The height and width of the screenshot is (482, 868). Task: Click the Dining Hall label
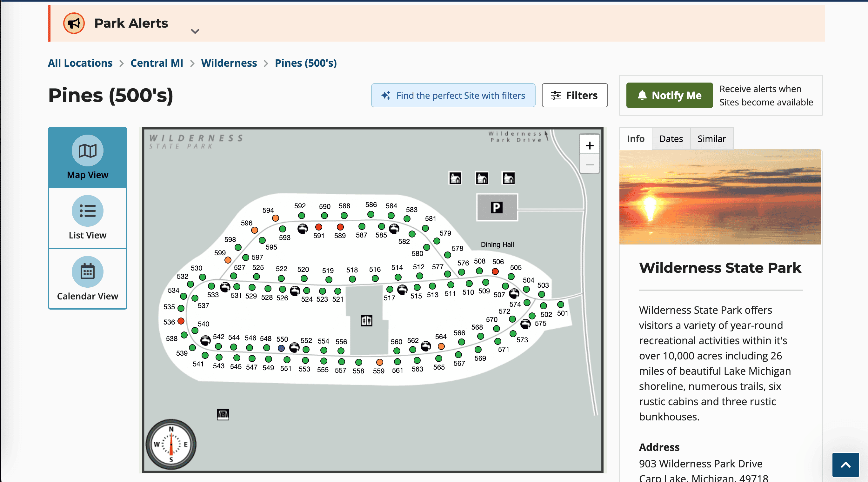(497, 245)
